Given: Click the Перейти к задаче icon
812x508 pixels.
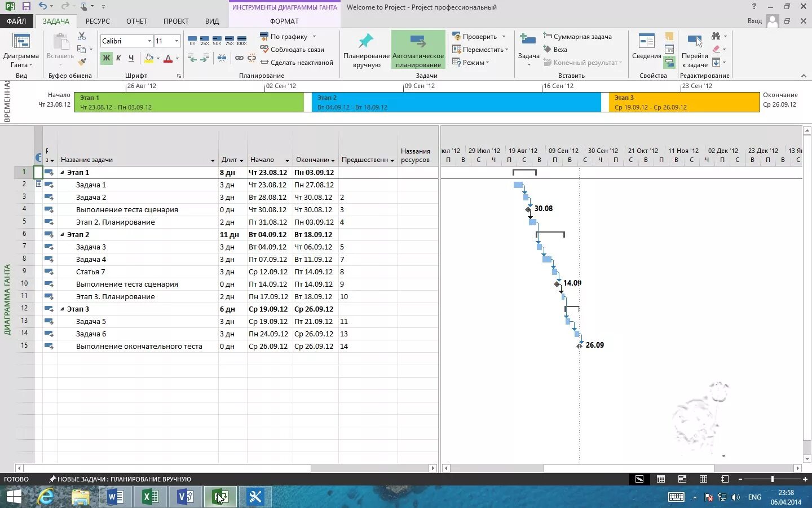Looking at the screenshot, I should point(695,42).
